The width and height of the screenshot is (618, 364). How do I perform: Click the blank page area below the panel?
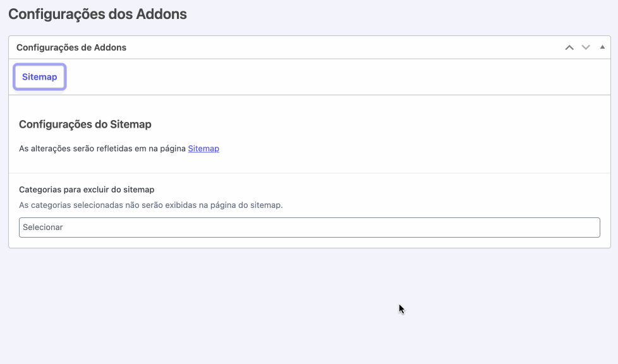click(x=309, y=306)
